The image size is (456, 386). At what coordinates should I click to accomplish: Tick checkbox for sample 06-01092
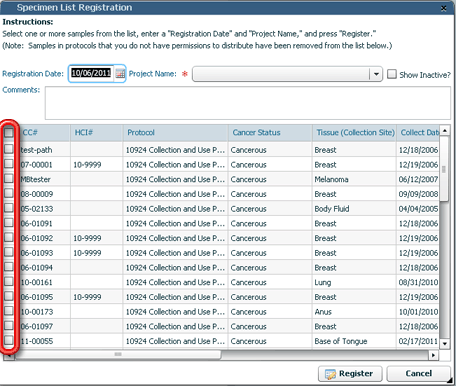coord(9,237)
